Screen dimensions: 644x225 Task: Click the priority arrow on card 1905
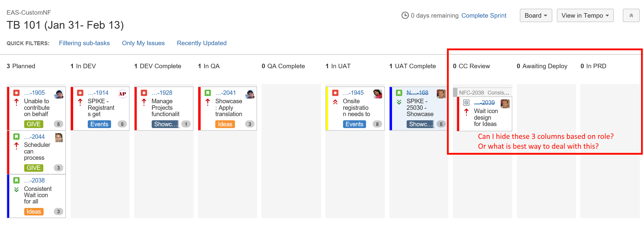[x=16, y=102]
